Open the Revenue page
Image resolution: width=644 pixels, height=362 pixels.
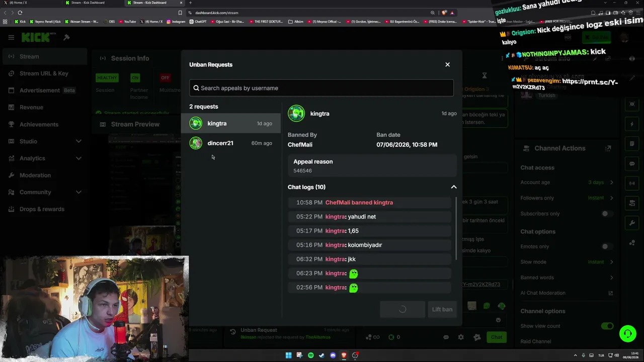click(x=44, y=107)
